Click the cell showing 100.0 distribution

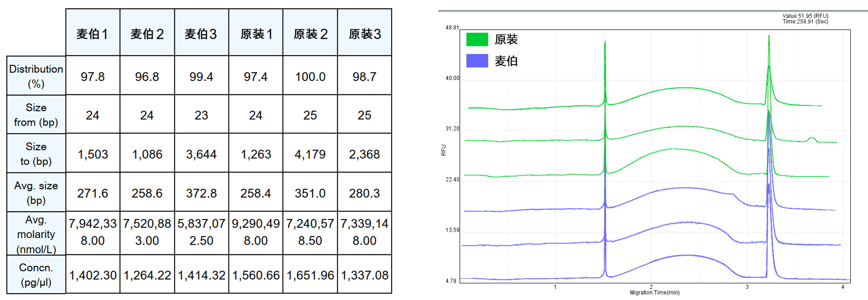pos(310,76)
